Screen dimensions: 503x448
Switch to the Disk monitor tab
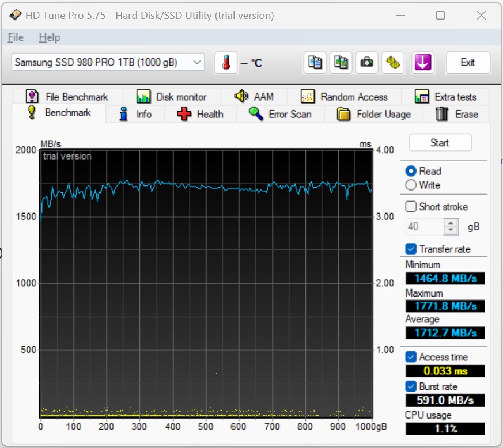click(172, 97)
